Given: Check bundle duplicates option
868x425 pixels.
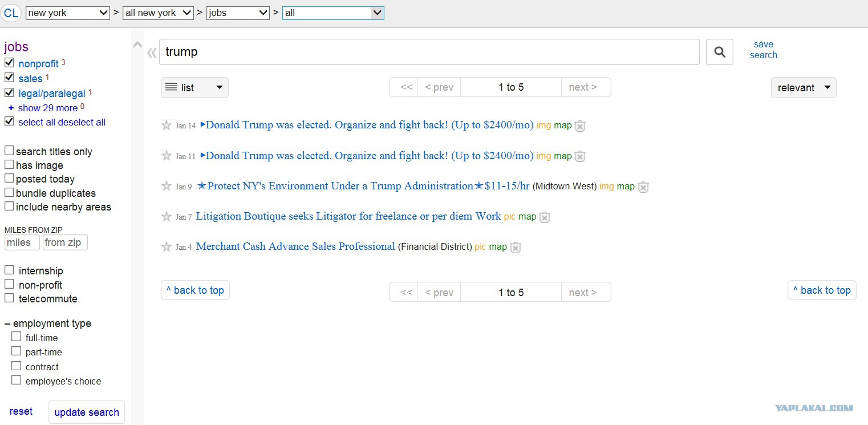Looking at the screenshot, I should 9,192.
